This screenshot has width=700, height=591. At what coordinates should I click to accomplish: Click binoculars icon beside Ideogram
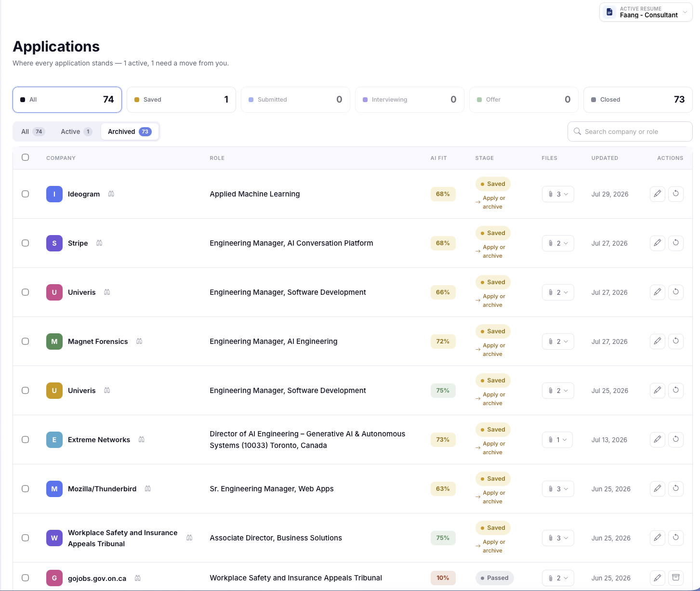pyautogui.click(x=111, y=194)
